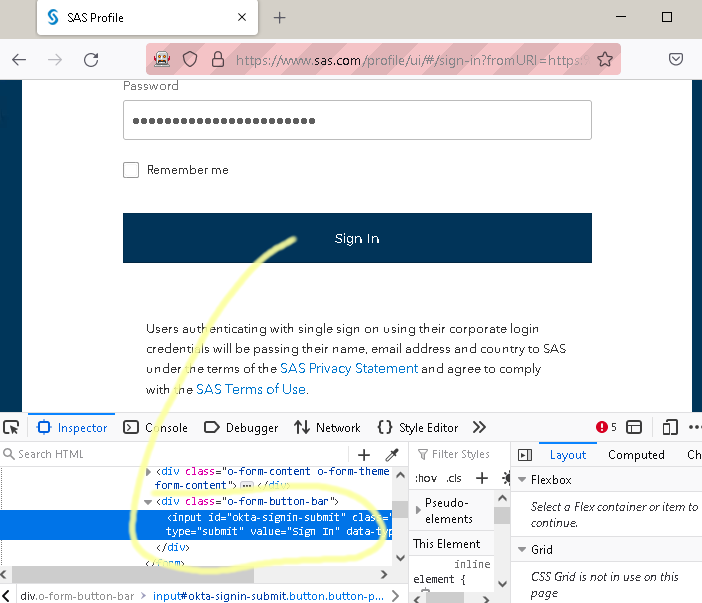Screen dimensions: 702x603
Task: Click into the Password field
Action: (x=357, y=120)
